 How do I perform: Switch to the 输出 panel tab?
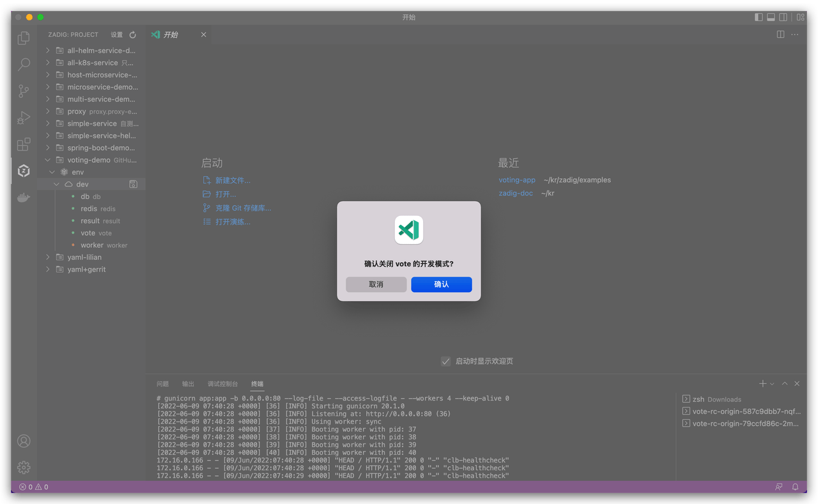click(x=187, y=383)
